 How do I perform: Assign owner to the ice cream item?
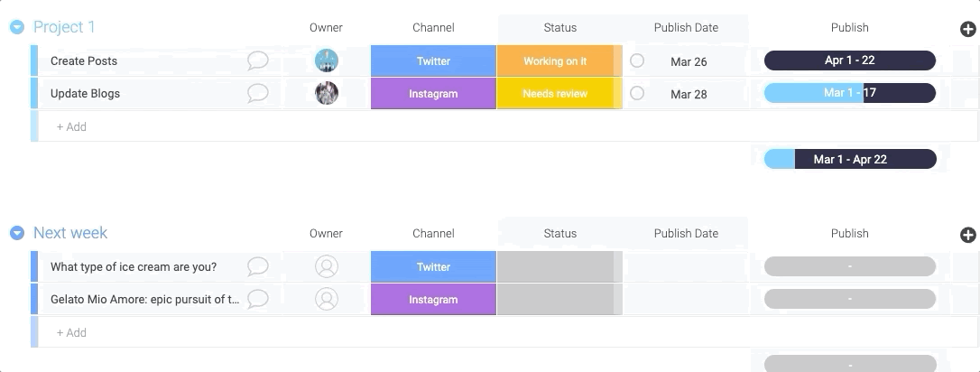[326, 266]
